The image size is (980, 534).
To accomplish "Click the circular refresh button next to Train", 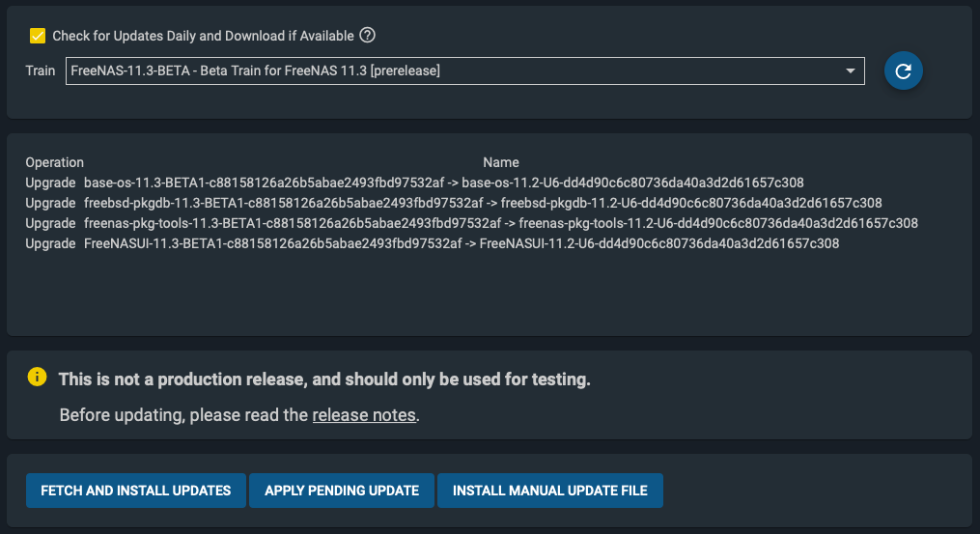I will point(904,70).
